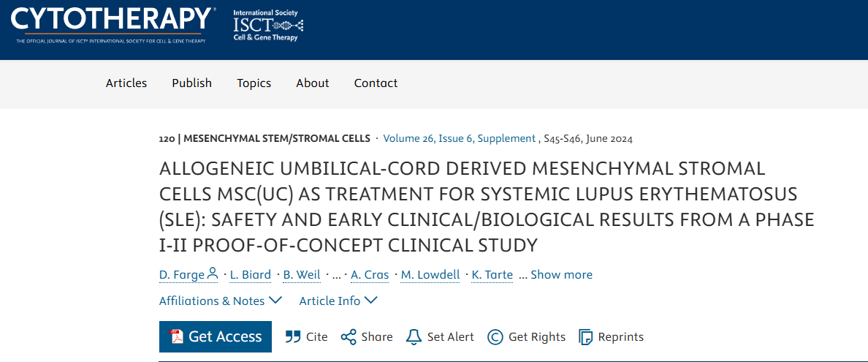Expand Affiliations & Notes section
This screenshot has width=868, height=362.
tap(221, 301)
